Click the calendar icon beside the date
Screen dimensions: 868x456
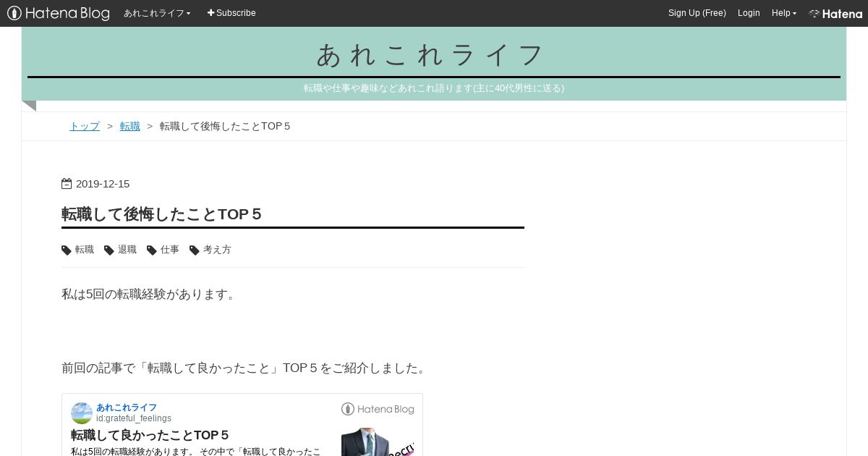pyautogui.click(x=67, y=184)
